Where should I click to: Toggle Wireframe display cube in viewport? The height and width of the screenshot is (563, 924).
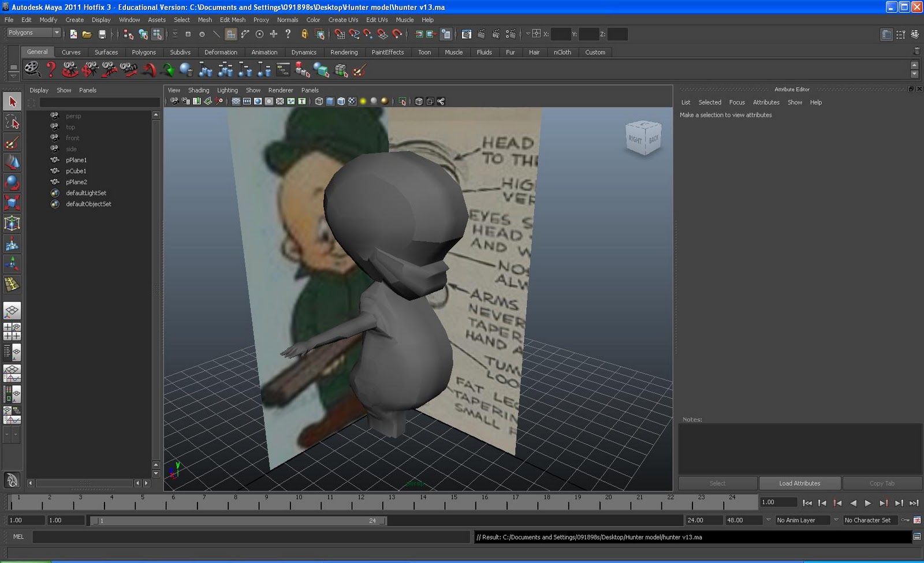click(319, 101)
